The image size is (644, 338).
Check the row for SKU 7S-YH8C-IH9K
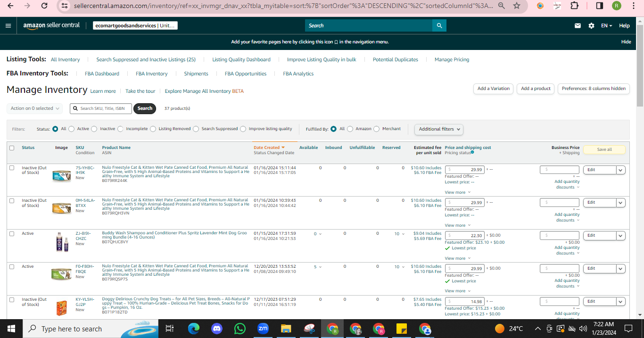(12, 168)
